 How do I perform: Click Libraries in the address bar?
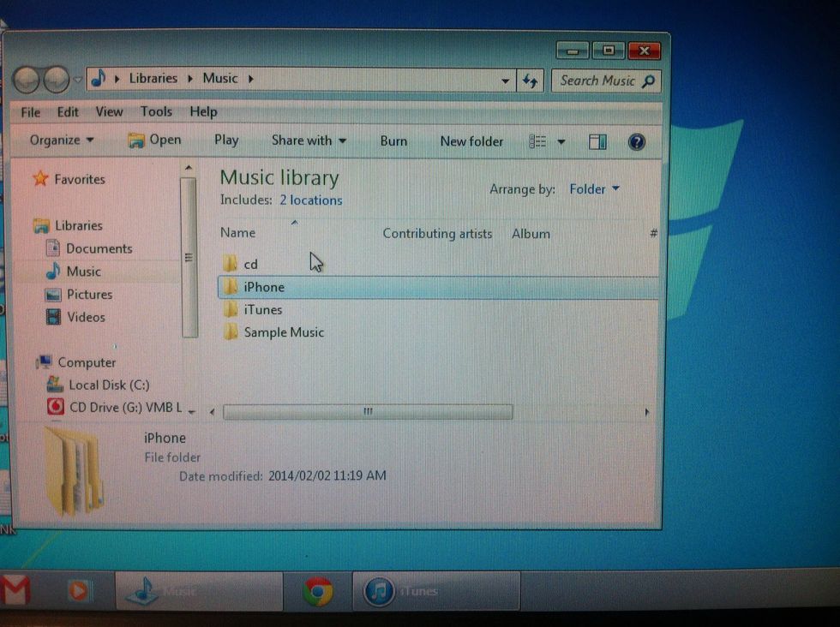153,78
